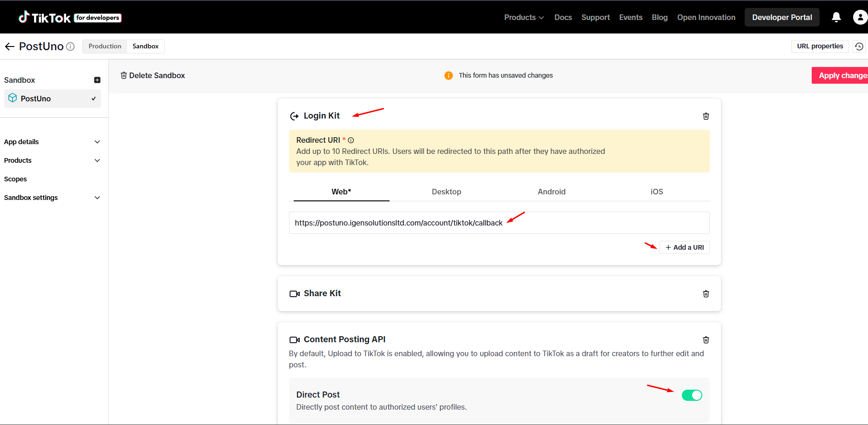The image size is (868, 425).
Task: Click the redirect URI input field
Action: coord(499,223)
